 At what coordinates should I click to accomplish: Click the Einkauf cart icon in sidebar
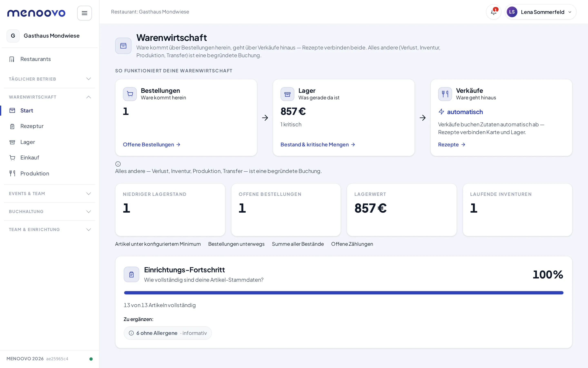tap(12, 158)
